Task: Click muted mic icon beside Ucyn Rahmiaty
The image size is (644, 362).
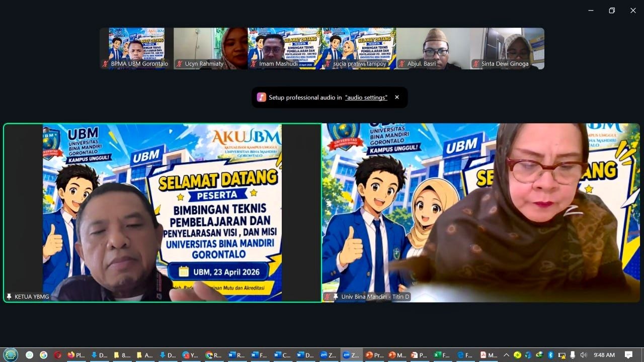Action: click(179, 64)
